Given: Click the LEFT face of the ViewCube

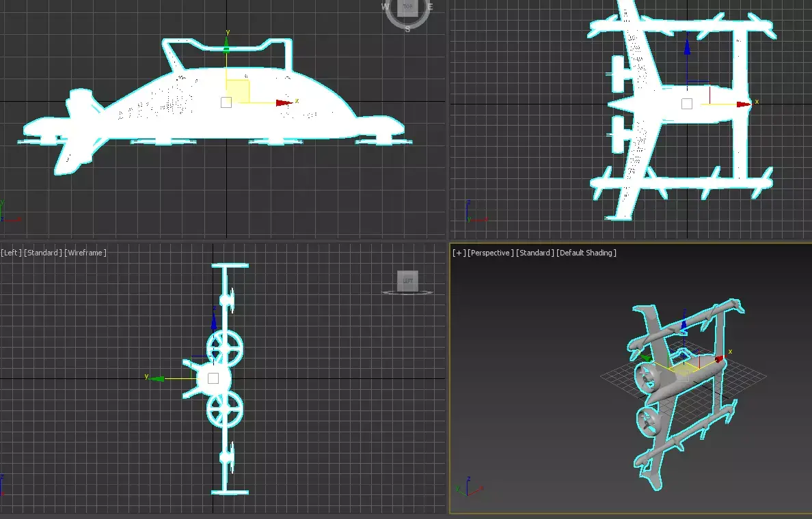Looking at the screenshot, I should 407,281.
